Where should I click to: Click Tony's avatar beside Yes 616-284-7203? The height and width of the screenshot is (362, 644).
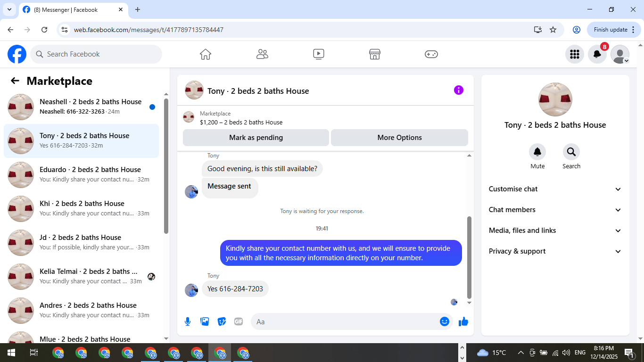click(191, 290)
